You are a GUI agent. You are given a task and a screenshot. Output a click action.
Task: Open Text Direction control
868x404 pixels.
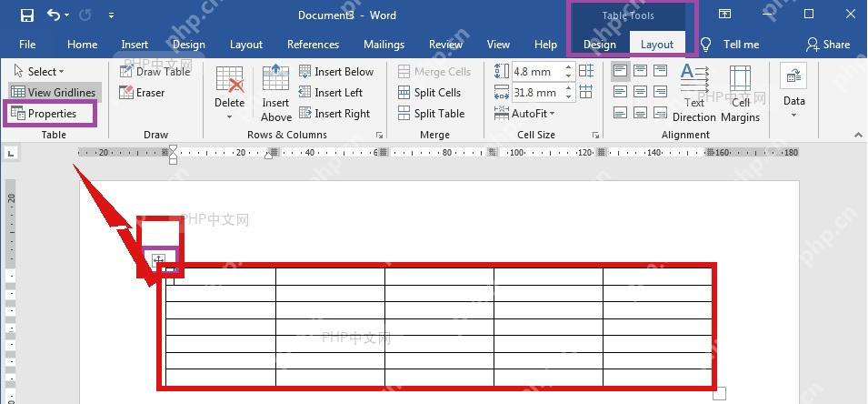click(694, 93)
